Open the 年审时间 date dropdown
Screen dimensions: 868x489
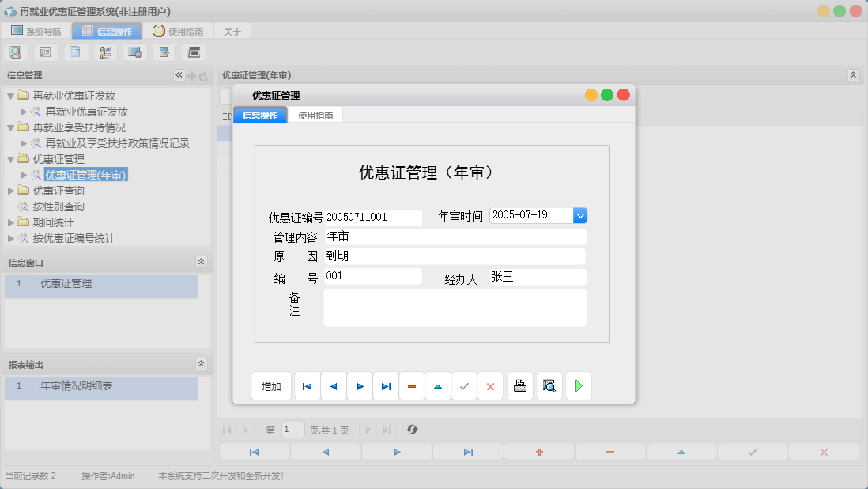pos(580,214)
